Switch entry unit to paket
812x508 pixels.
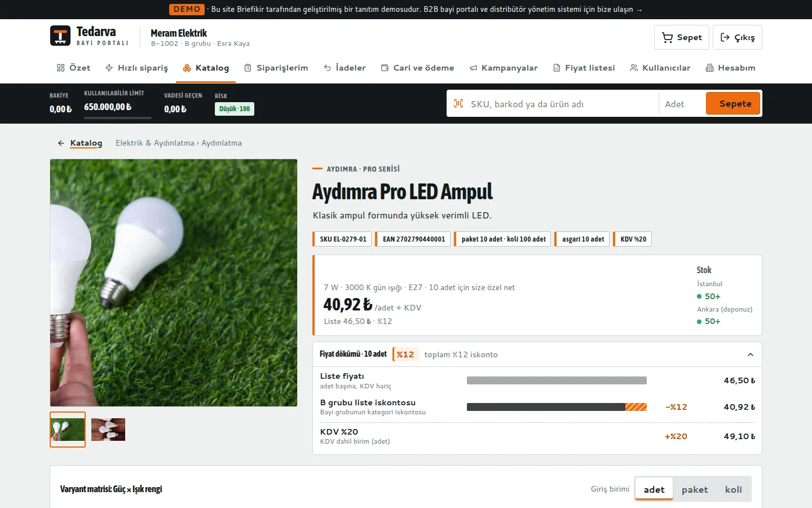pyautogui.click(x=694, y=489)
